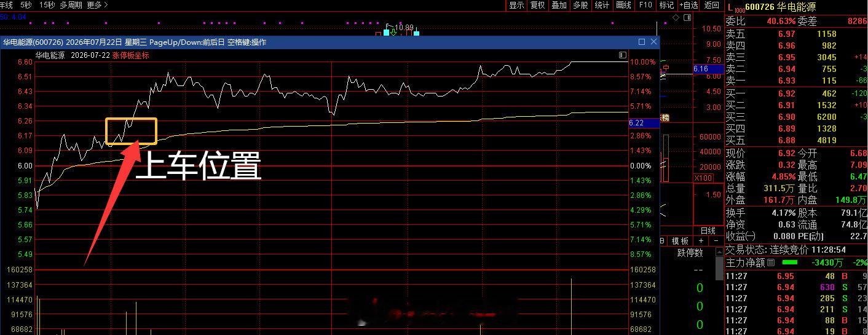Click the 收益(一) 0.080 value
Image resolution: width=868 pixels, height=335 pixels.
pos(784,236)
